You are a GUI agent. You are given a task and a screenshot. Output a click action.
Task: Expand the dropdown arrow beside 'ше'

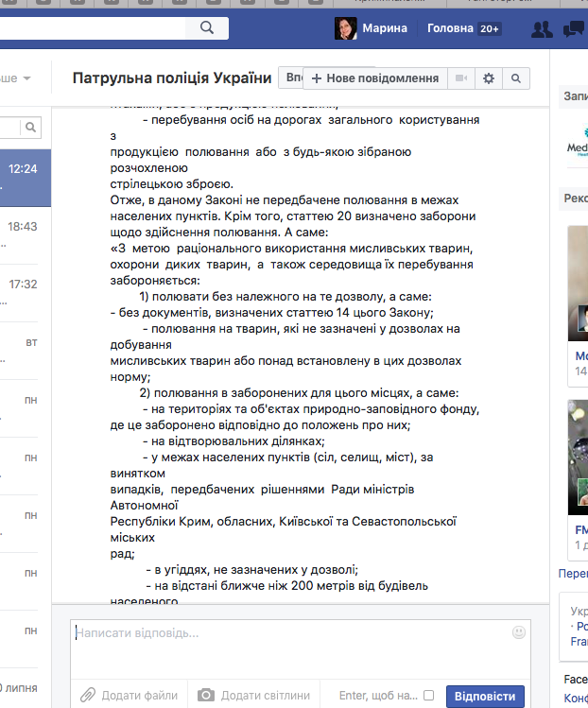[27, 78]
